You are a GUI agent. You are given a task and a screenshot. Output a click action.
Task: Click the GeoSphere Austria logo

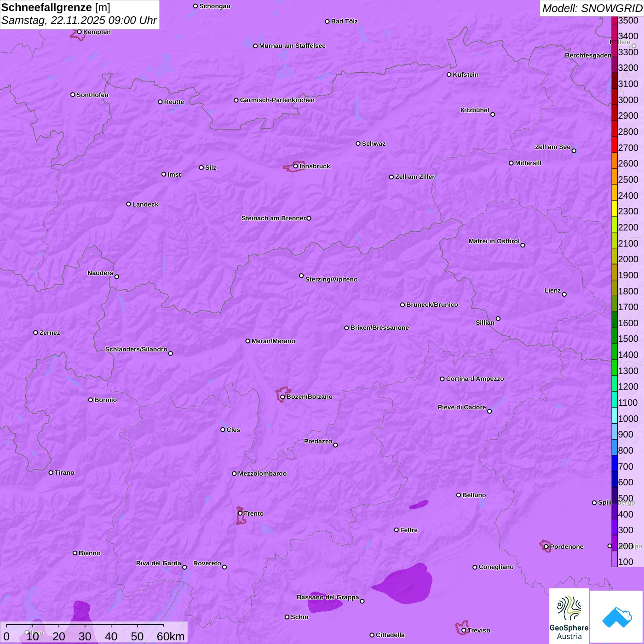point(569,616)
